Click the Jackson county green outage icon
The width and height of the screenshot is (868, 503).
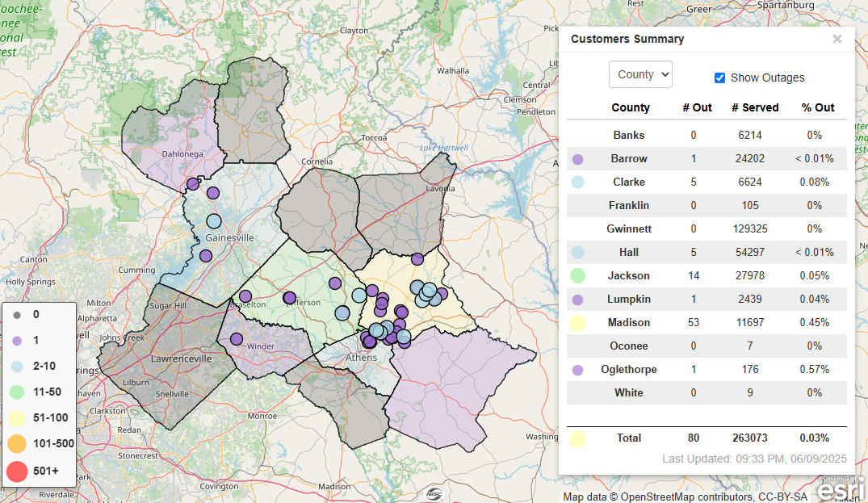(577, 276)
